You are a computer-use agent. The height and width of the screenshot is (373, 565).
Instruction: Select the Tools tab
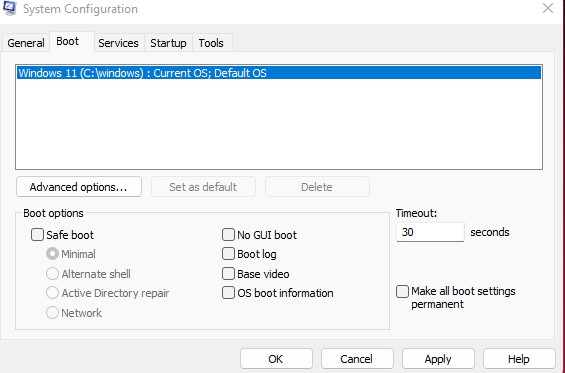(211, 43)
